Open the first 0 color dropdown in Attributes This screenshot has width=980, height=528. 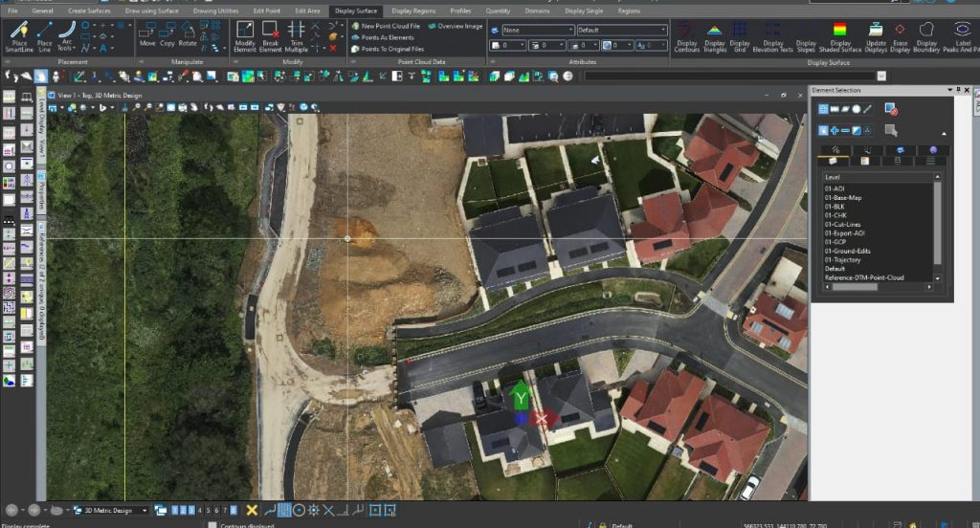click(507, 46)
